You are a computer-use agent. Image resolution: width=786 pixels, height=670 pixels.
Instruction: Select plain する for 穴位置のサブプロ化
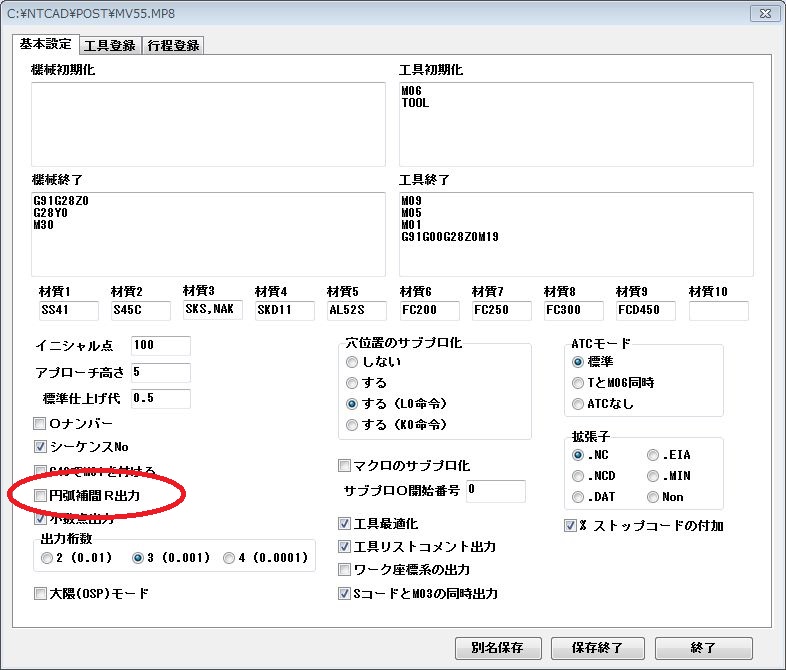point(352,383)
